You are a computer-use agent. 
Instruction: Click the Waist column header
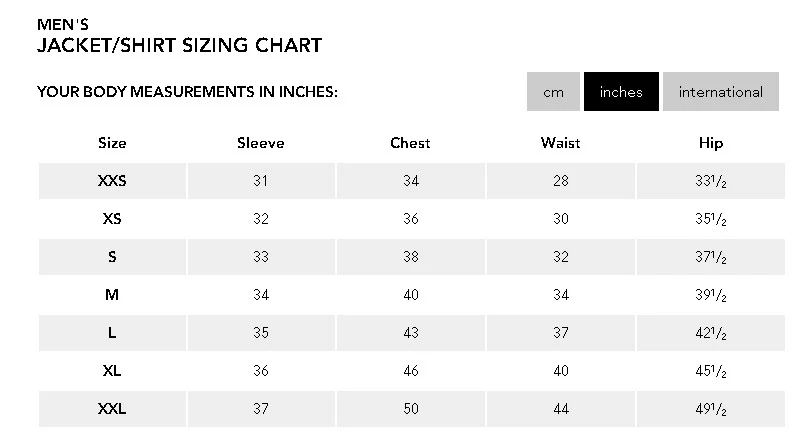coord(560,142)
